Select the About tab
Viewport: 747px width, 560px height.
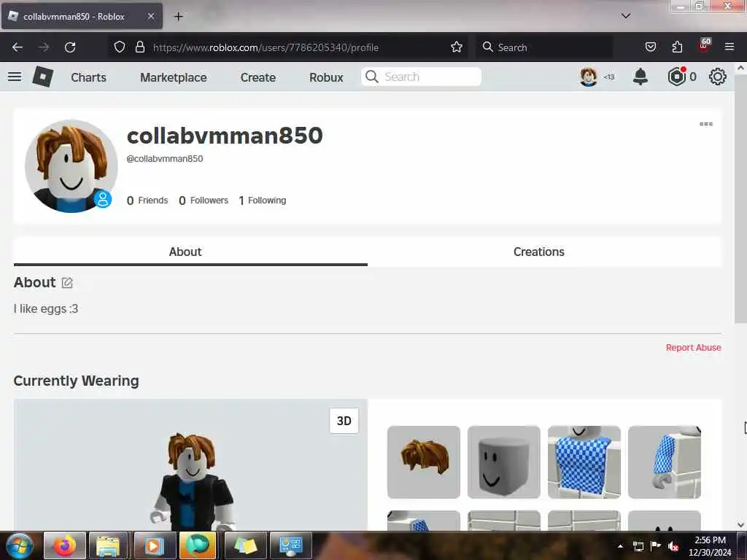coord(185,252)
